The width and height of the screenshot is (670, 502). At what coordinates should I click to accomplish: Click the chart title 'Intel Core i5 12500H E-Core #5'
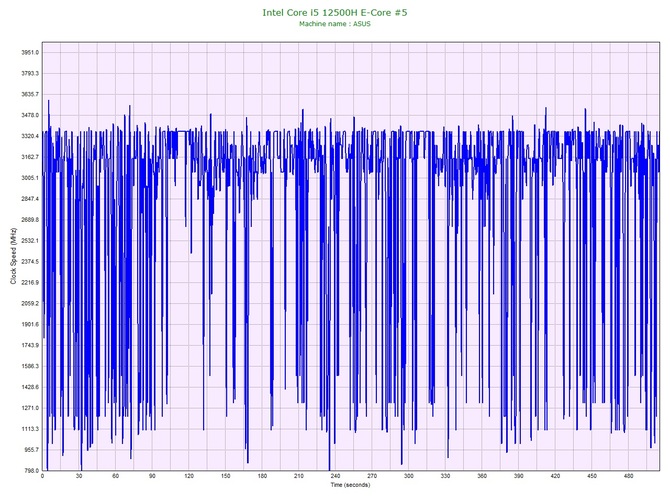(335, 12)
